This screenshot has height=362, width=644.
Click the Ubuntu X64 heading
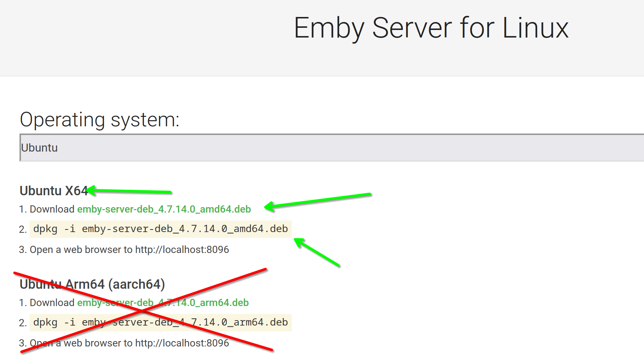tap(54, 191)
